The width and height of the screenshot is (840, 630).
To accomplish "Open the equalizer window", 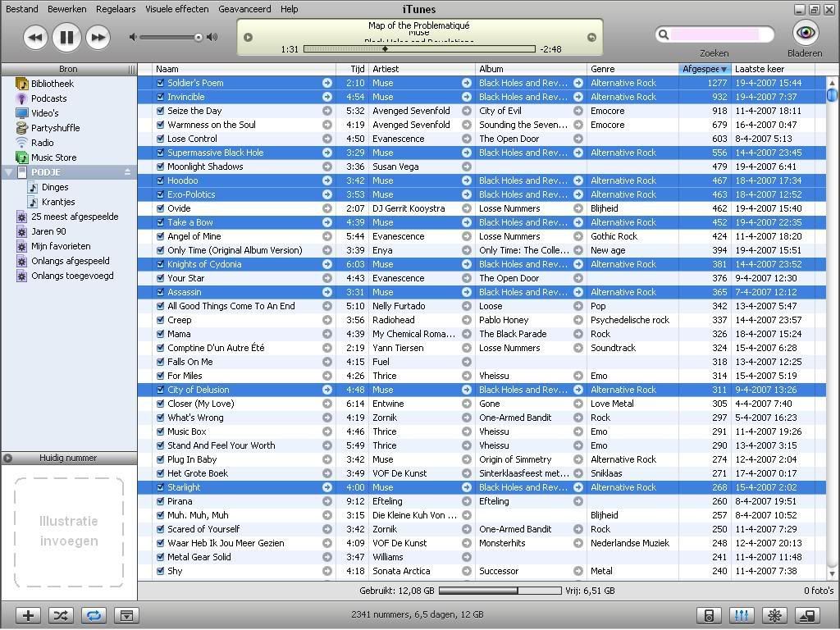I will pyautogui.click(x=741, y=615).
